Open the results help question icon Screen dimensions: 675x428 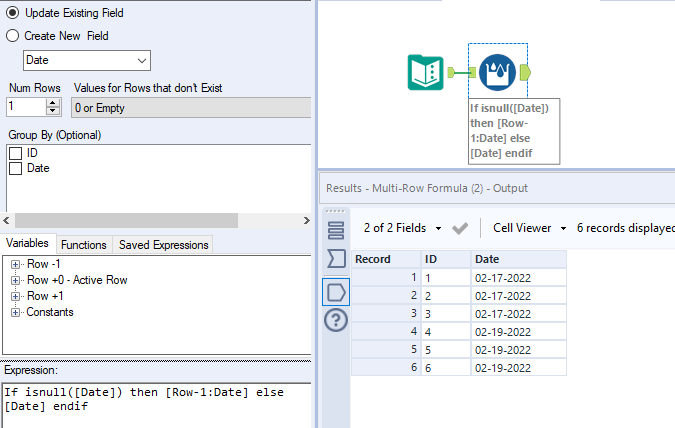coord(336,320)
